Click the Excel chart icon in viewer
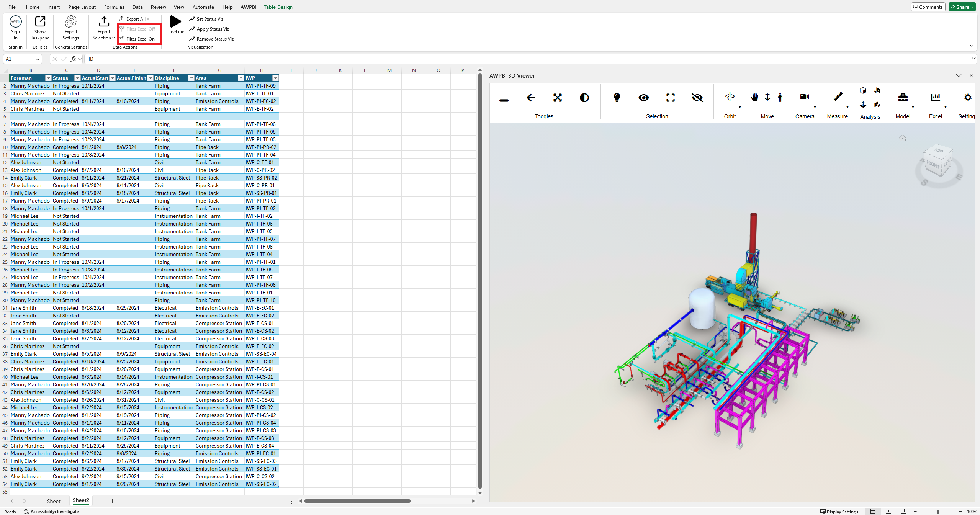 click(x=935, y=97)
